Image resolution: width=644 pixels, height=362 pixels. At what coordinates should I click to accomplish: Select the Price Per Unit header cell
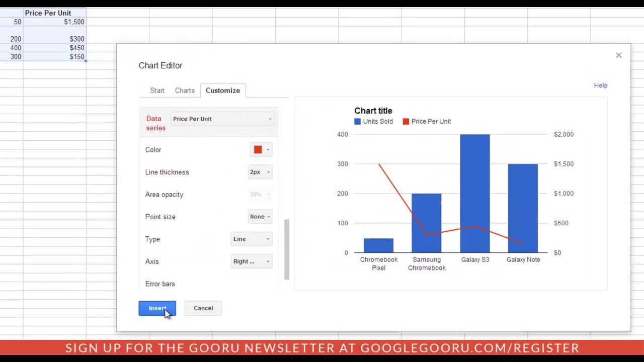[54, 13]
